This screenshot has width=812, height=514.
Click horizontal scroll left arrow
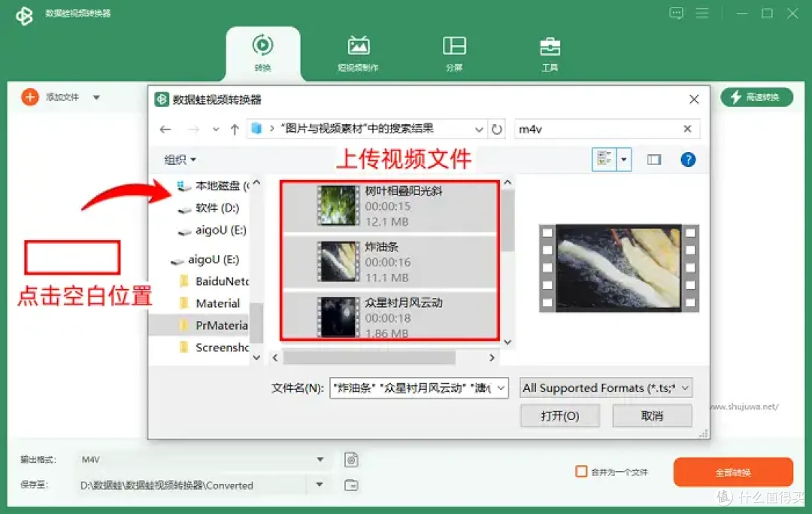tap(275, 357)
